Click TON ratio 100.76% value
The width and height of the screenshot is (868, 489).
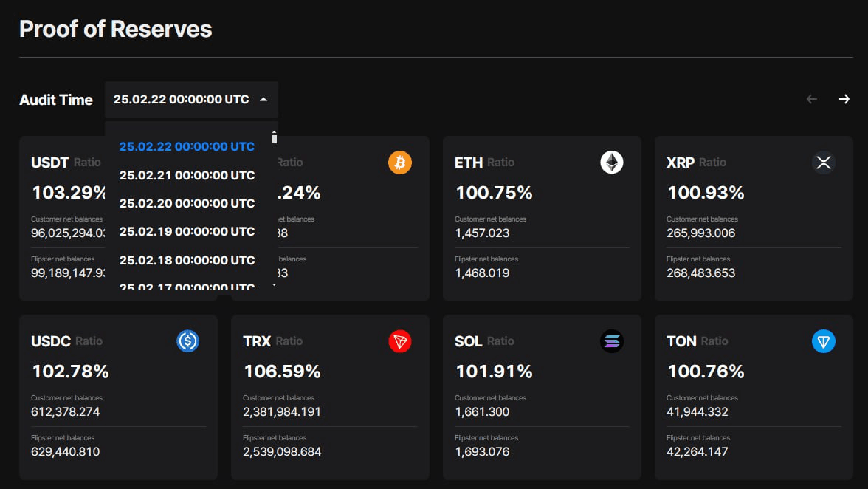706,372
